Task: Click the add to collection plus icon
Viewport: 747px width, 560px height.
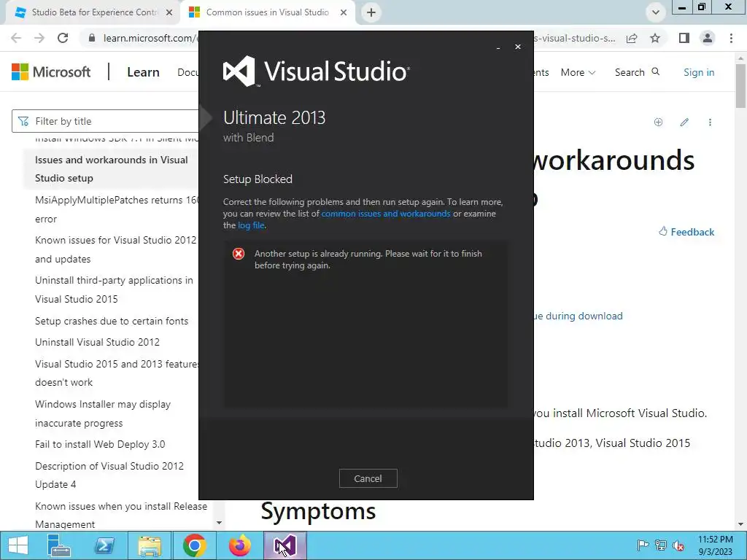Action: (659, 122)
